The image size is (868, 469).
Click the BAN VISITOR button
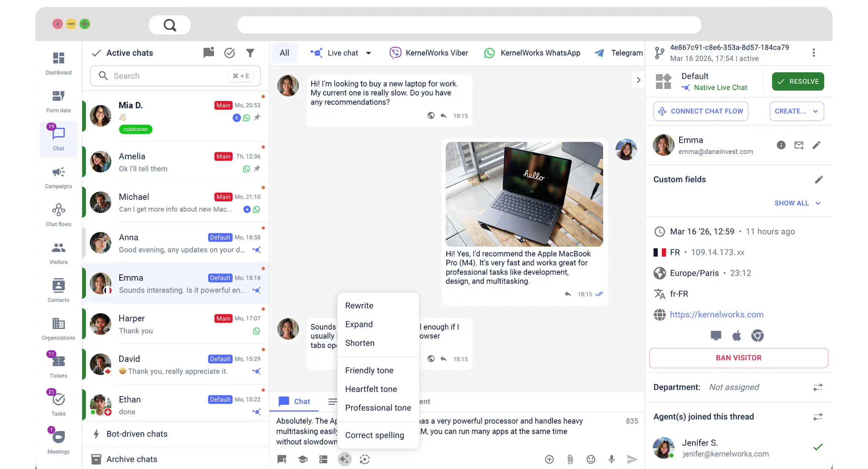coord(739,358)
